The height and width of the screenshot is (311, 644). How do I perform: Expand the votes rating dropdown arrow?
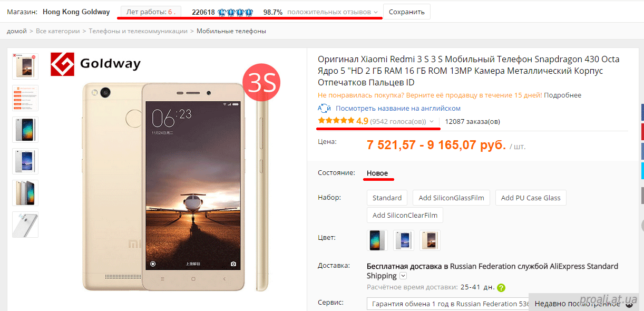click(432, 121)
